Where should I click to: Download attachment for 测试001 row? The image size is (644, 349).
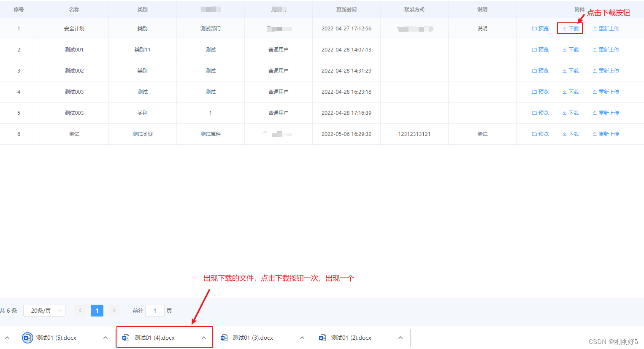point(571,50)
